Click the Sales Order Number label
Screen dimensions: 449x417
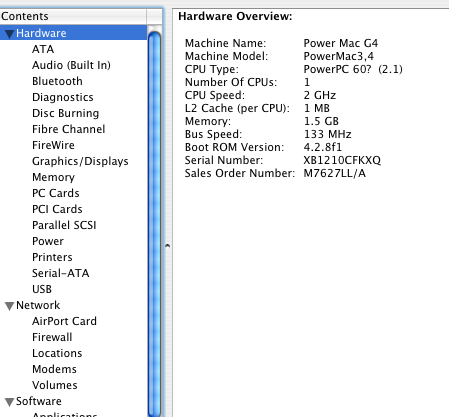click(x=240, y=173)
